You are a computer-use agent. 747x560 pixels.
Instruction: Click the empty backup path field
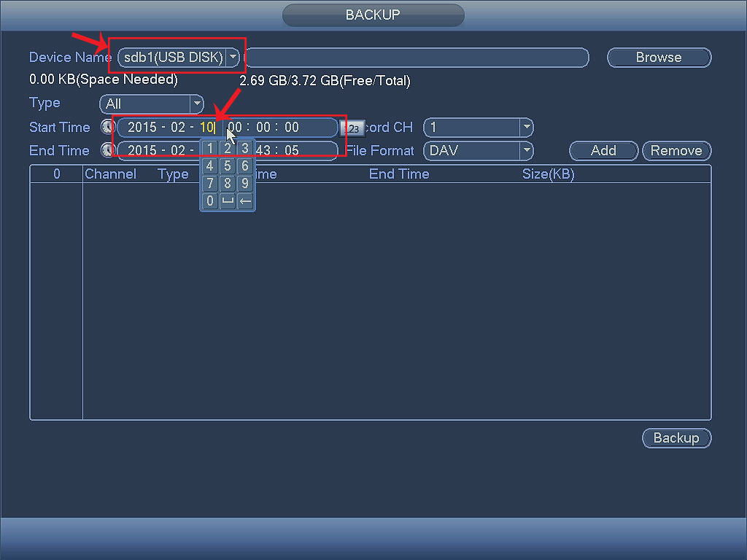pos(417,58)
